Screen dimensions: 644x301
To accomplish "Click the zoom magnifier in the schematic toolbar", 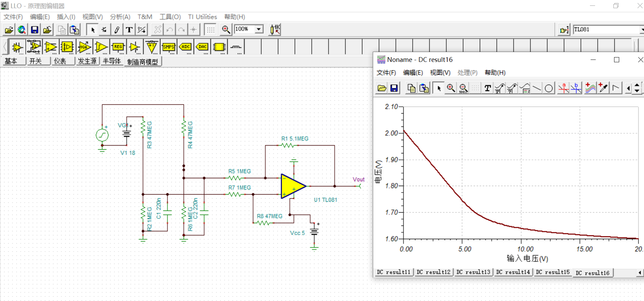I will (x=226, y=30).
